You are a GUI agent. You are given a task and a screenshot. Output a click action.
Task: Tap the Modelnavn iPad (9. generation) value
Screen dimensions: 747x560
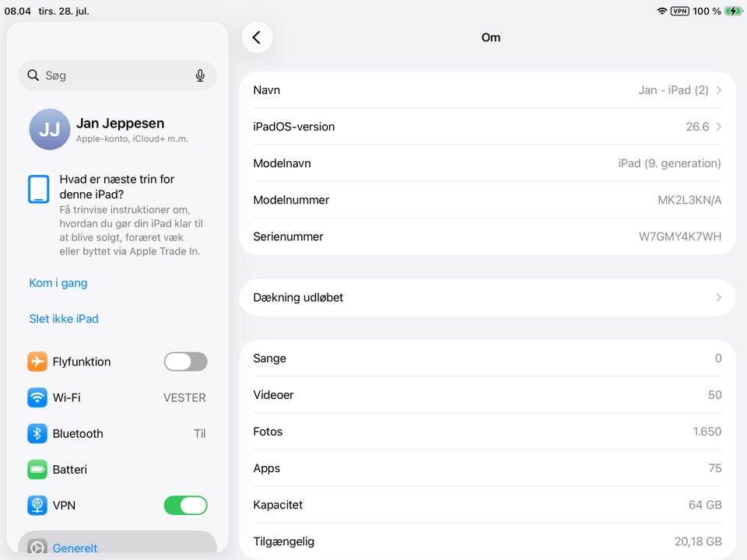pyautogui.click(x=669, y=163)
